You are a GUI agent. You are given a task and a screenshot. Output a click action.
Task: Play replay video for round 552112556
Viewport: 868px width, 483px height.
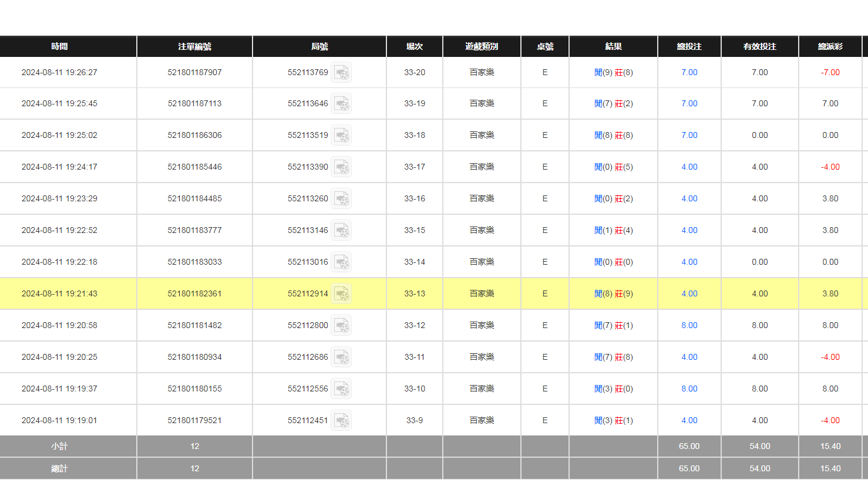tap(341, 389)
